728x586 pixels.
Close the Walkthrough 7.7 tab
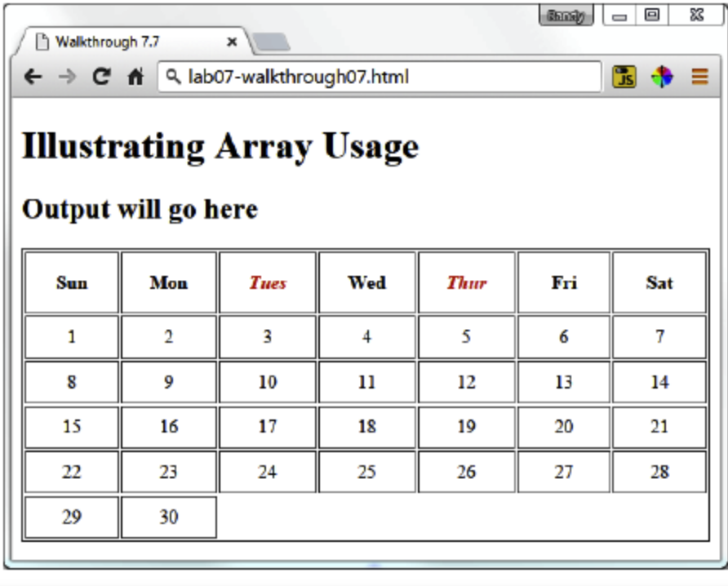point(232,42)
